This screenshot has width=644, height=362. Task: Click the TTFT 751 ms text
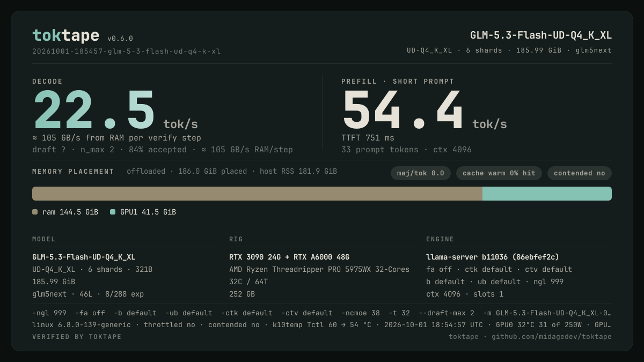(x=368, y=138)
